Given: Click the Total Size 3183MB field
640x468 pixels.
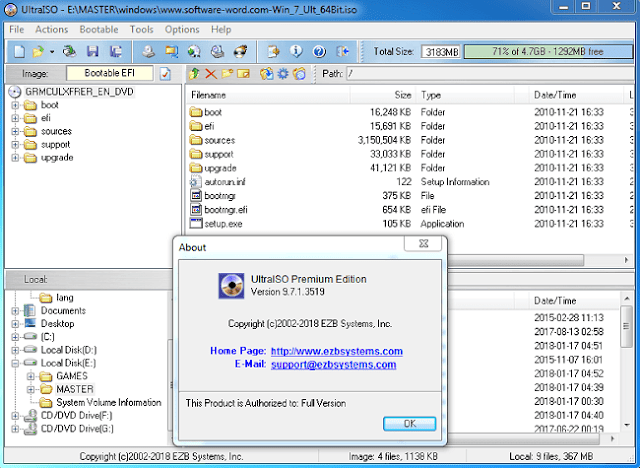Looking at the screenshot, I should (441, 52).
